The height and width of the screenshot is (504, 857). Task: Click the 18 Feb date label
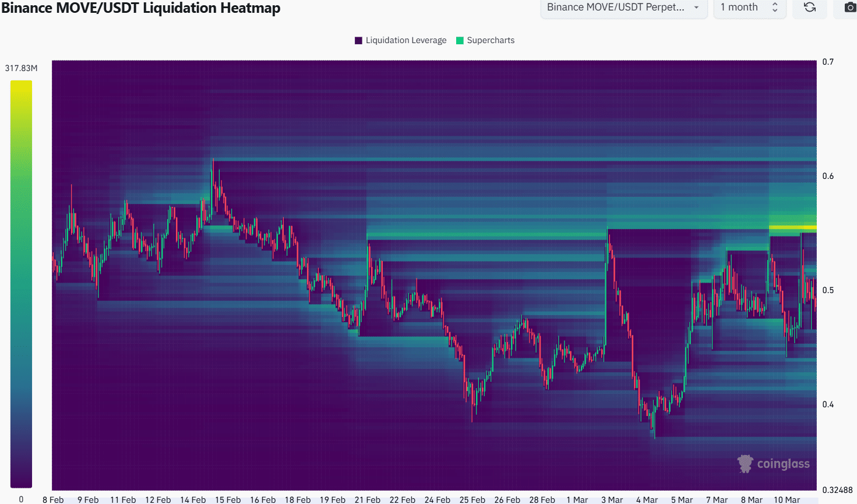(298, 499)
